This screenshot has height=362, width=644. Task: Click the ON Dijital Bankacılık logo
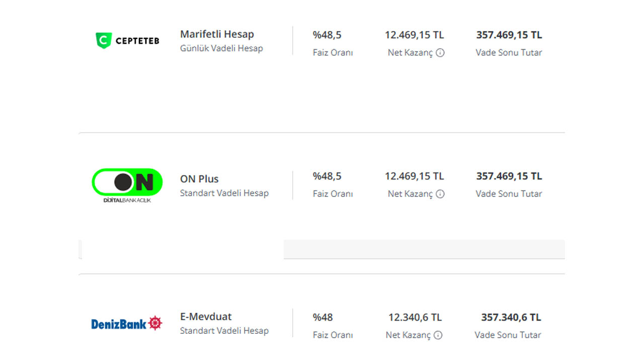pos(127,186)
